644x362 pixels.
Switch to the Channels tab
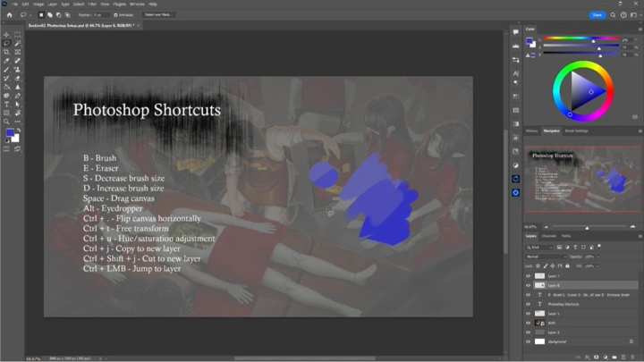click(x=548, y=236)
